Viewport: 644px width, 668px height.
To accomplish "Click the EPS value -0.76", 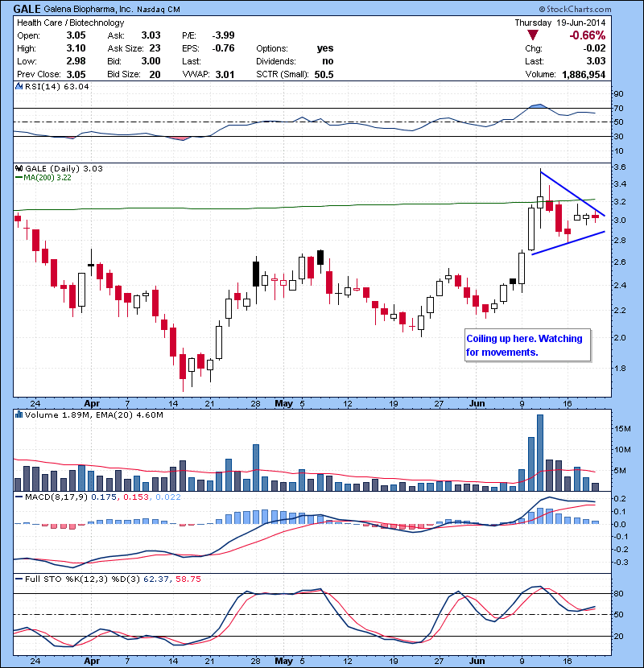I will (223, 48).
